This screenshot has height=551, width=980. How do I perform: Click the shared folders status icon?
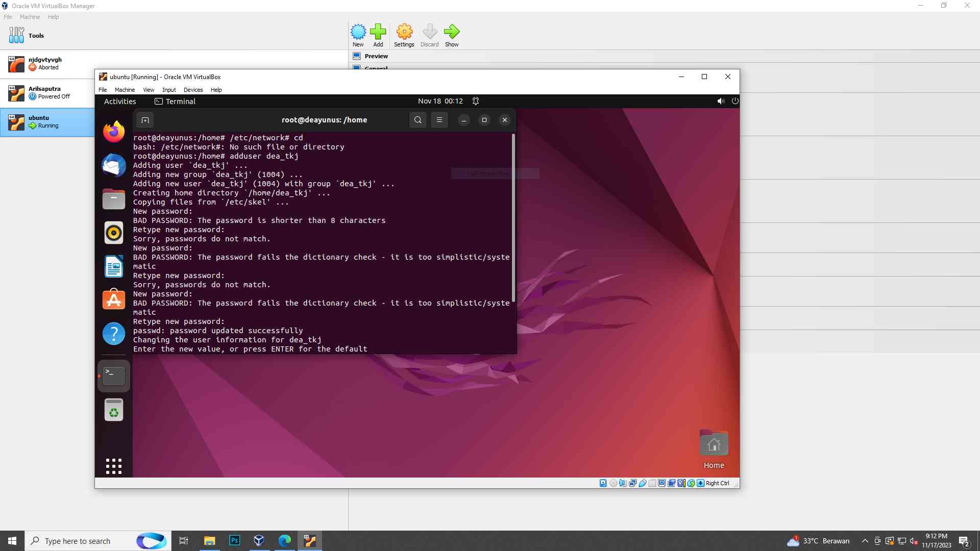click(652, 483)
